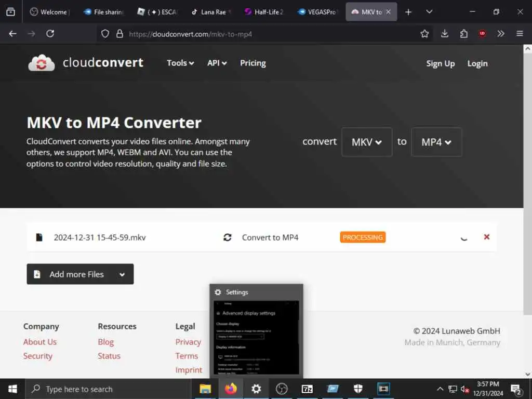The image size is (532, 399).
Task: Open Settings gear on the taskbar
Action: [256, 389]
